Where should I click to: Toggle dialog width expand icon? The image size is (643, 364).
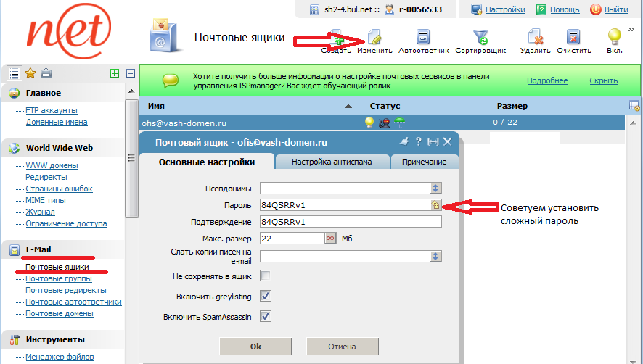pyautogui.click(x=433, y=142)
